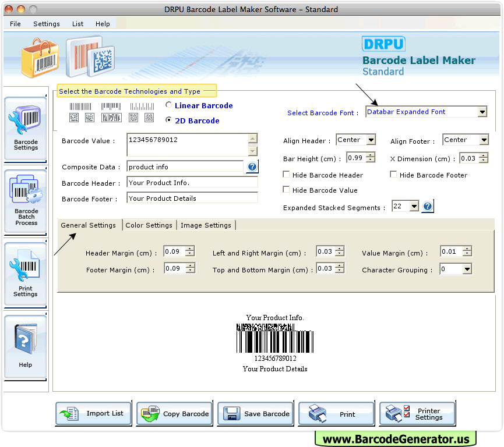
Task: Click the red window close button
Action: [x=9, y=9]
